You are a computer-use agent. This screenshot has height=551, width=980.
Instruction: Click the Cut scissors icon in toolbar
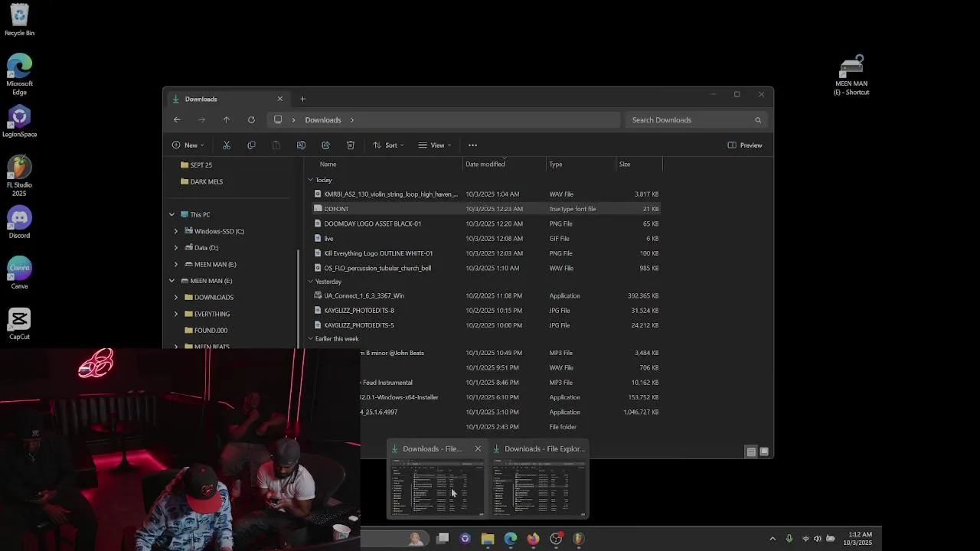click(227, 145)
